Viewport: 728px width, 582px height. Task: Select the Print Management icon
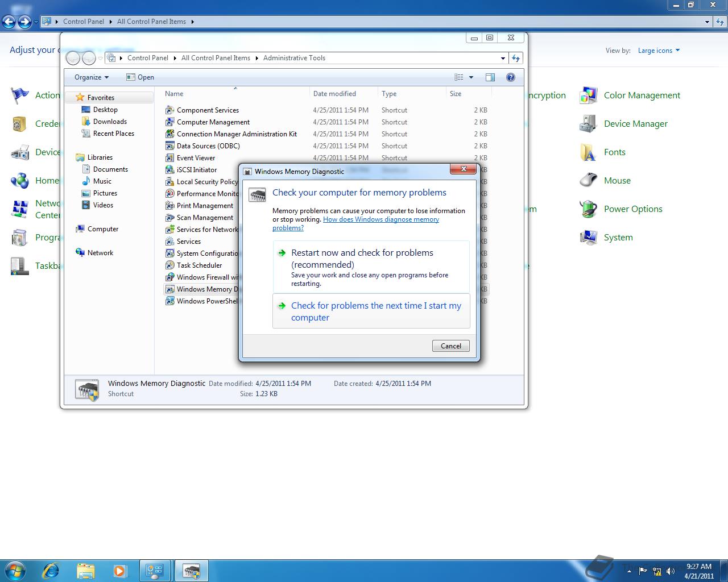point(169,205)
